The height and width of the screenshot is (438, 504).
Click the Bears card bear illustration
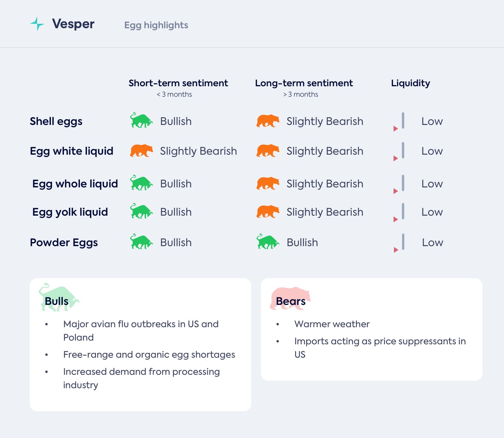tap(290, 297)
